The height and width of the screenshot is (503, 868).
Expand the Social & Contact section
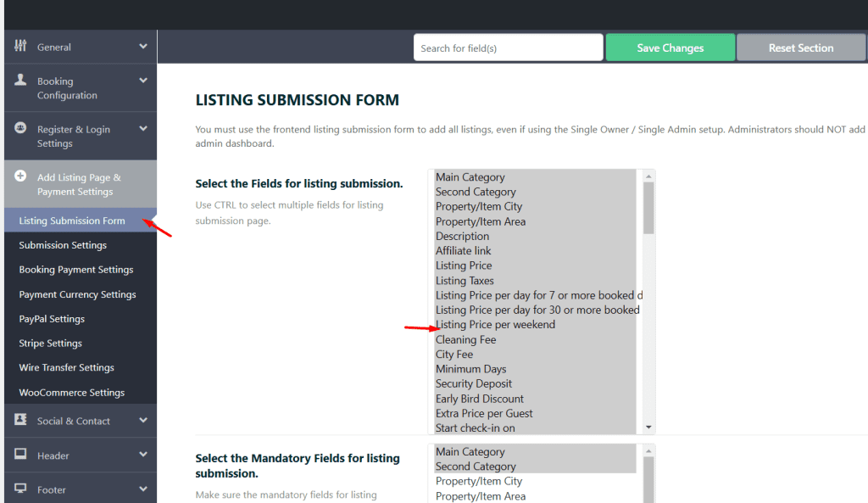(142, 421)
